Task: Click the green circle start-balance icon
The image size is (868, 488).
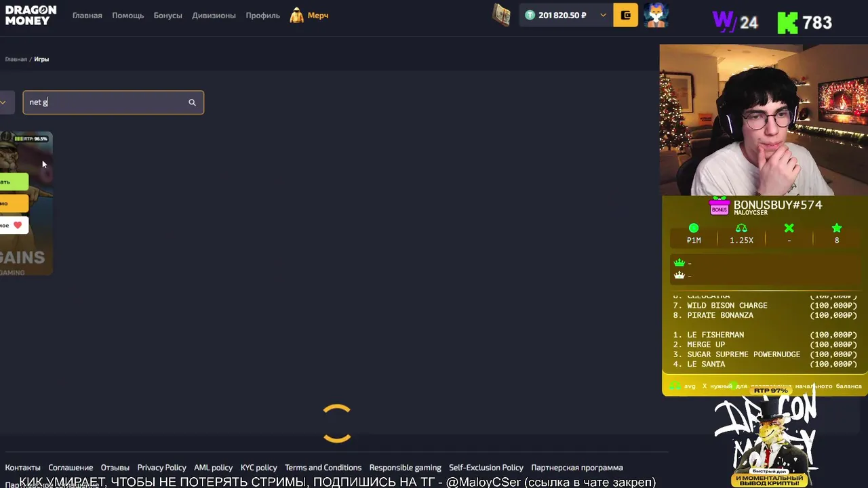Action: (693, 228)
